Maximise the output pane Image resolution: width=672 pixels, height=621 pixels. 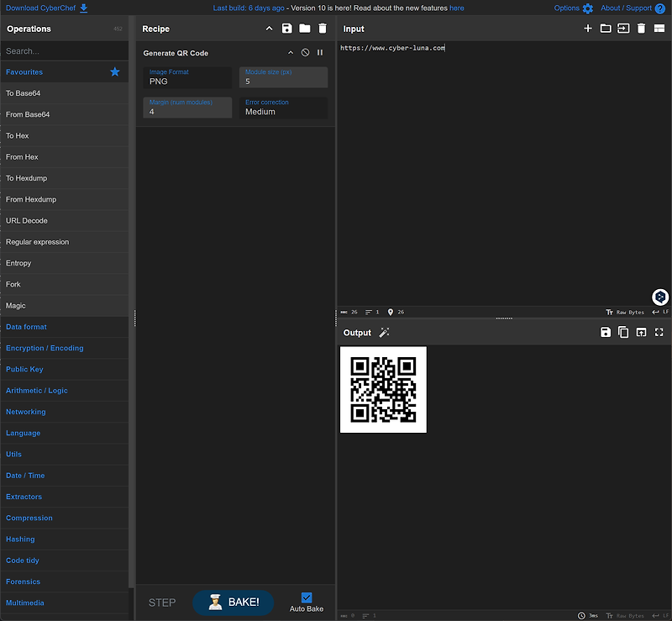659,333
